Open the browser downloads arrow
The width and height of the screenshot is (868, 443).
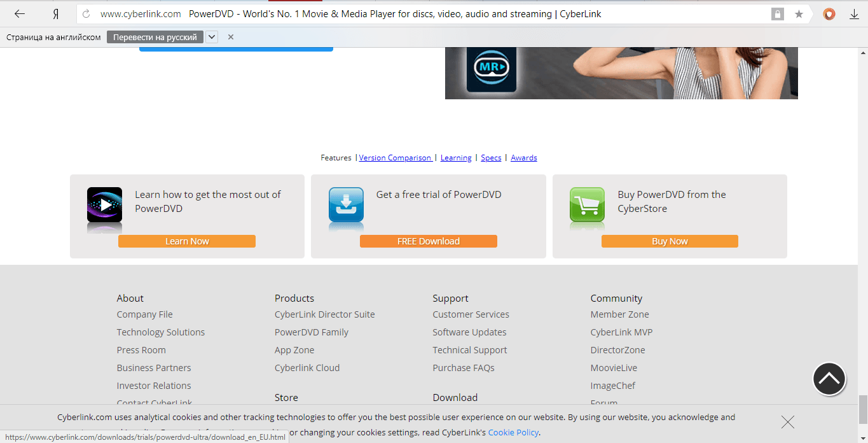[855, 14]
